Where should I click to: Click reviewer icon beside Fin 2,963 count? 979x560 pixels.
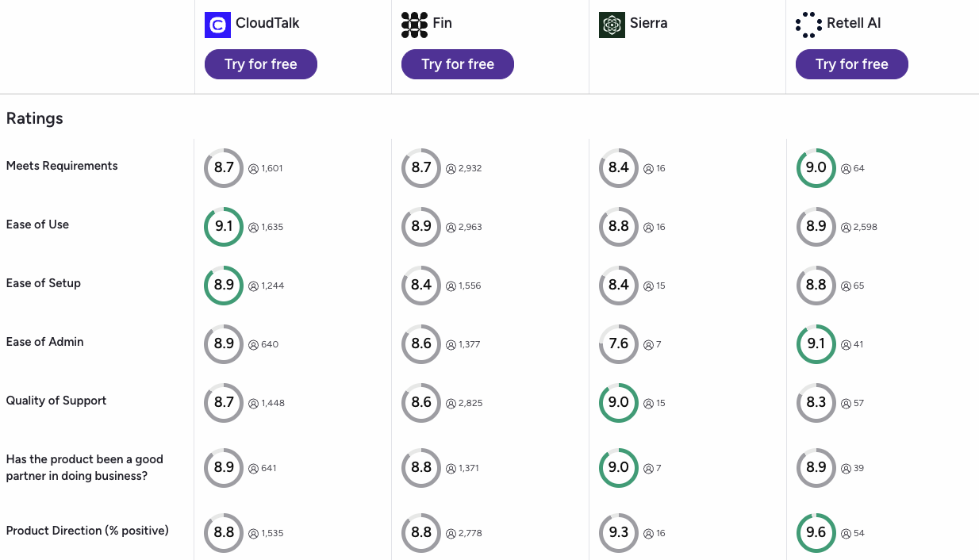[451, 227]
